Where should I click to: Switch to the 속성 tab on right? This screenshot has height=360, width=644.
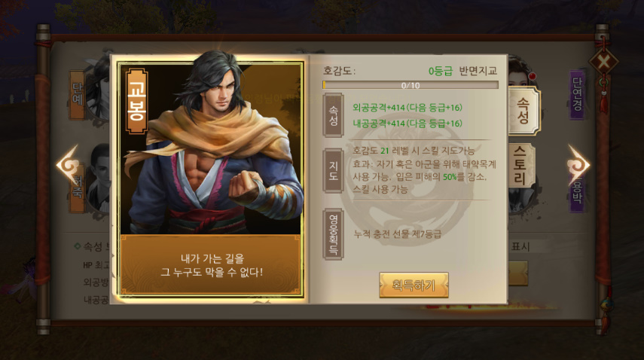point(523,111)
